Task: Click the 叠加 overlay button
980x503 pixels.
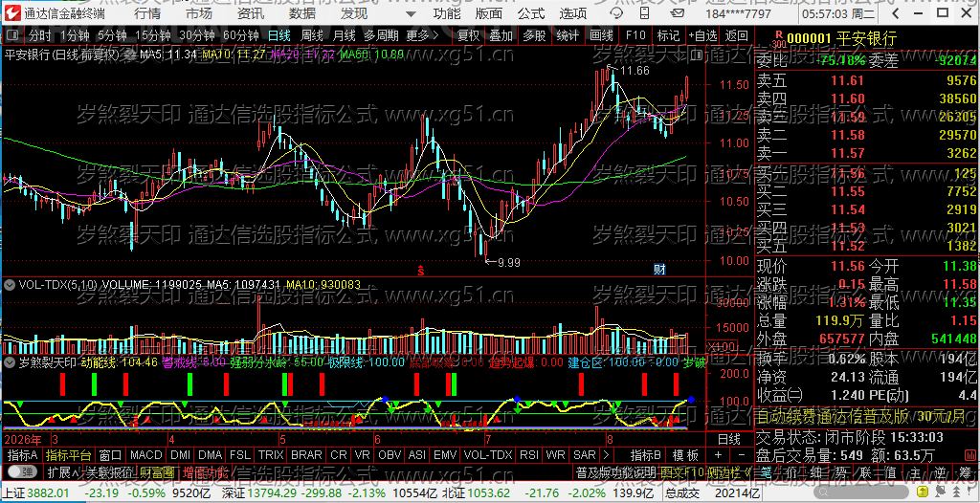Action: tap(501, 35)
